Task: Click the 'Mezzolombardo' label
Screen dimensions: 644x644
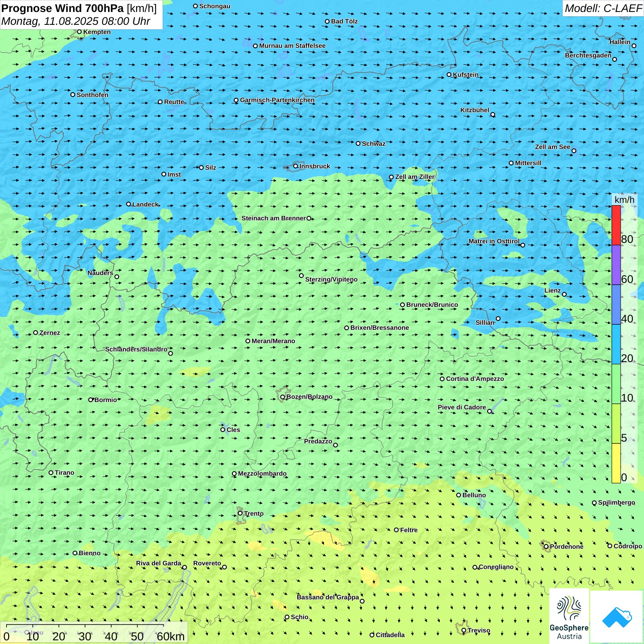Action: [262, 473]
